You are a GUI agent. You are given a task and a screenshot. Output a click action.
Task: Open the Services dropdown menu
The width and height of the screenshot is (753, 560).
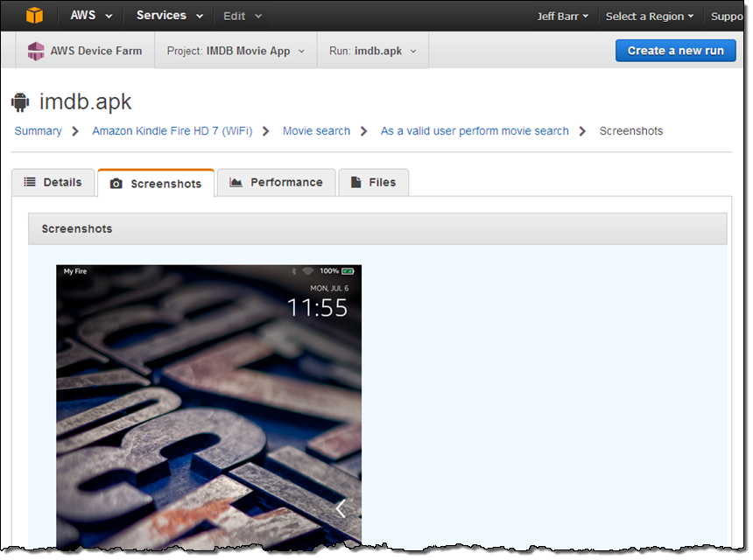(170, 16)
